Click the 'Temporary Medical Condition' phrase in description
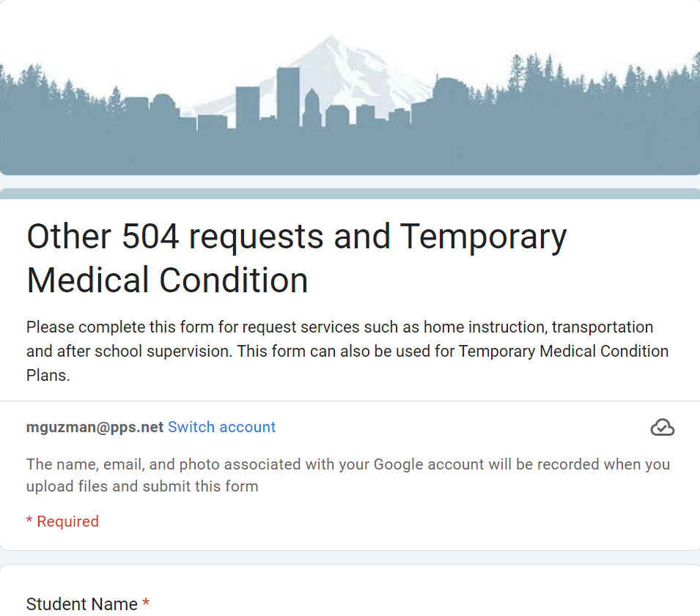The image size is (700, 616). pyautogui.click(x=564, y=351)
